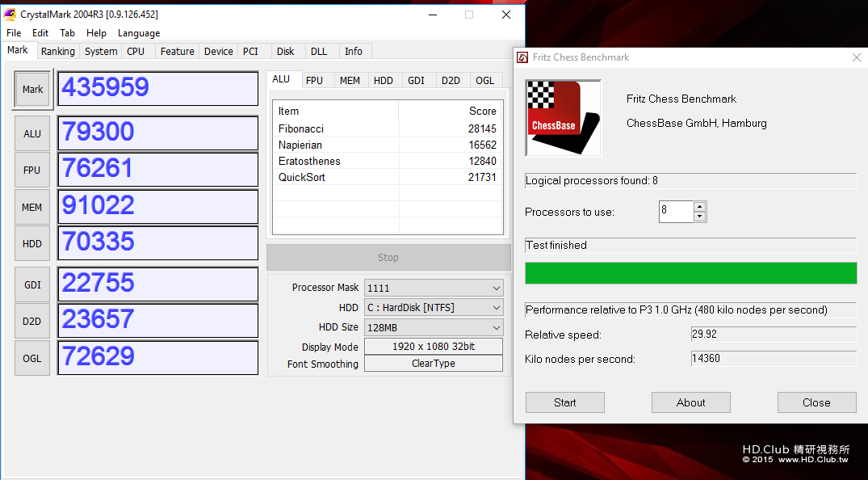Viewport: 868px width, 480px height.
Task: Run the D2D benchmark button
Action: (32, 322)
